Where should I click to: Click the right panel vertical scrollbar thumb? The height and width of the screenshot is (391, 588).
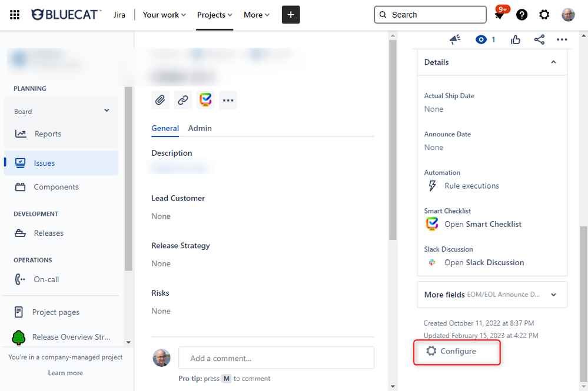[x=583, y=303]
